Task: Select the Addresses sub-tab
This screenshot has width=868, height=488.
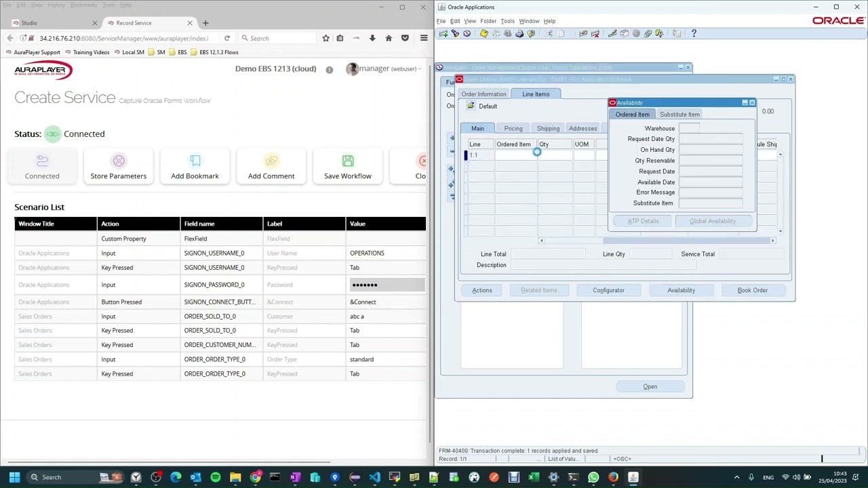Action: 583,129
